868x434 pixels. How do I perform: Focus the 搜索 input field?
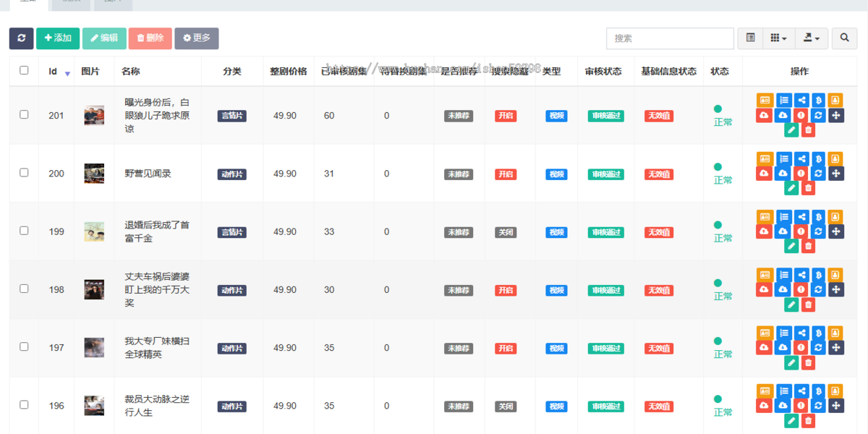point(670,38)
